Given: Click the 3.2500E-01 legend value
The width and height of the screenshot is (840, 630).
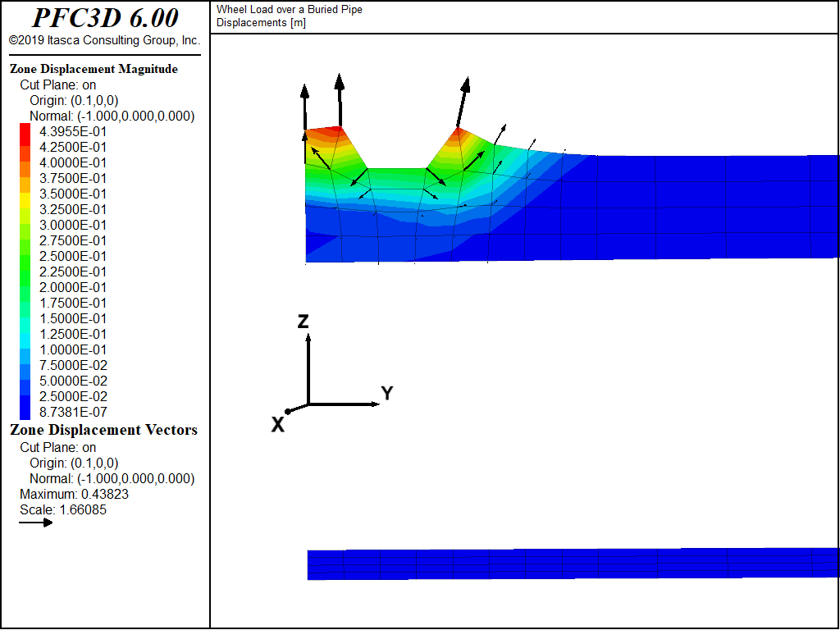Looking at the screenshot, I should point(73,209).
